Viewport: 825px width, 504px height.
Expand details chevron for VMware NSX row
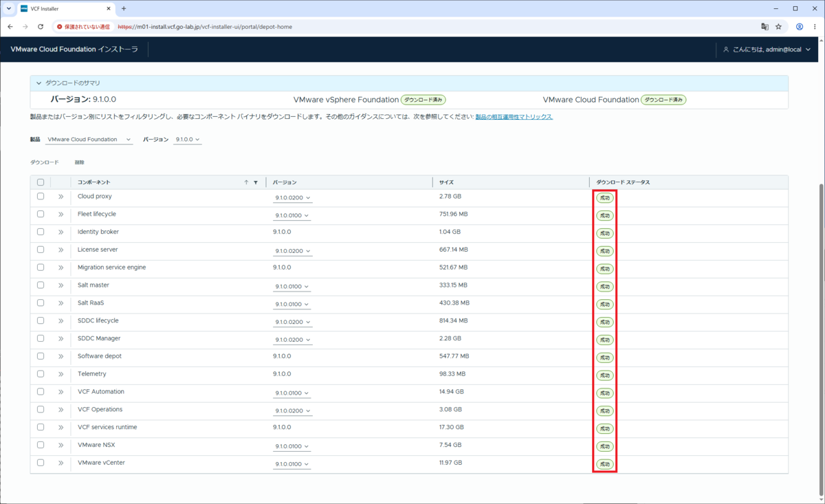tap(60, 446)
